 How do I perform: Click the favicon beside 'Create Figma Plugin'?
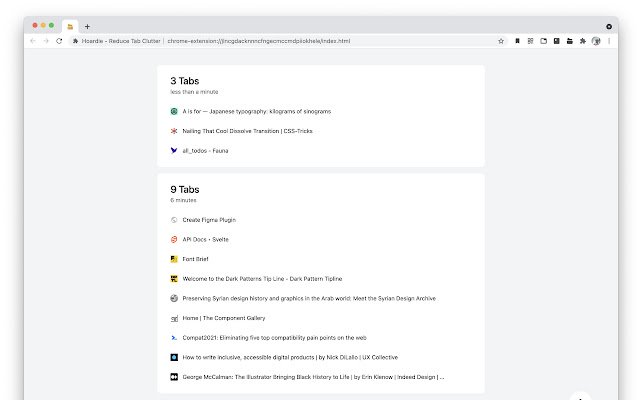point(174,220)
